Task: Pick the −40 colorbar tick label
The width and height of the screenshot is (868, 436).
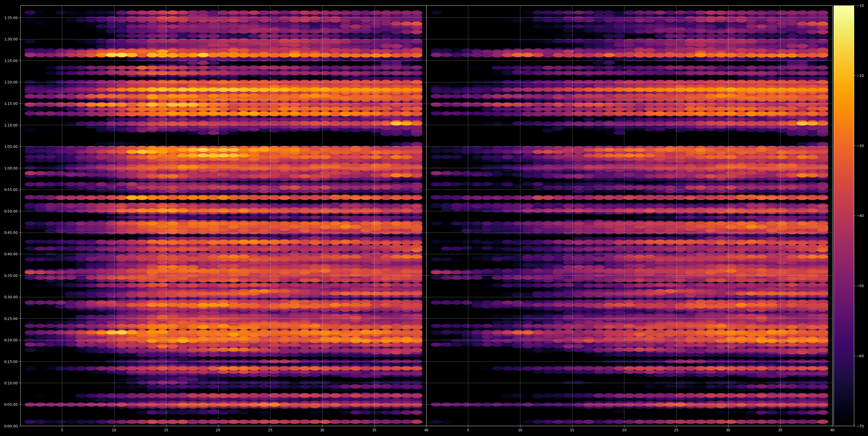Action: 860,216
